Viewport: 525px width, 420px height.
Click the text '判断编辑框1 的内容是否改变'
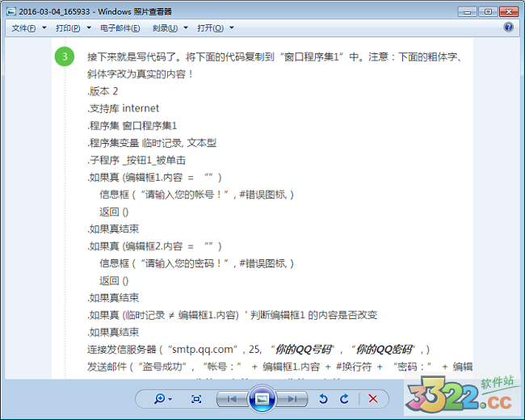314,315
